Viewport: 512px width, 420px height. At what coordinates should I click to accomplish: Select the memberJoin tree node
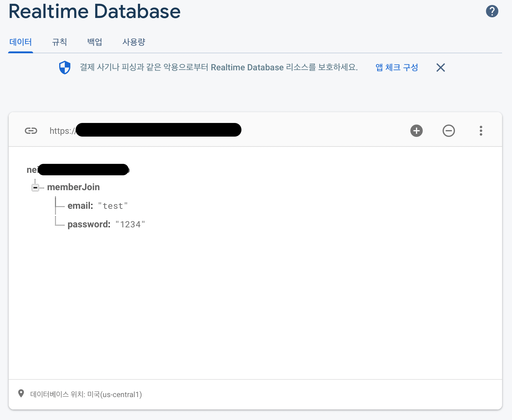pyautogui.click(x=73, y=187)
